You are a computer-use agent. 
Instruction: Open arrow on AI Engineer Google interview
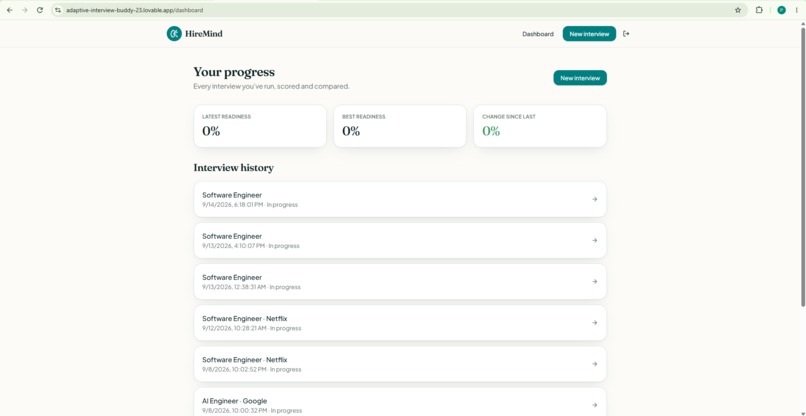point(595,405)
